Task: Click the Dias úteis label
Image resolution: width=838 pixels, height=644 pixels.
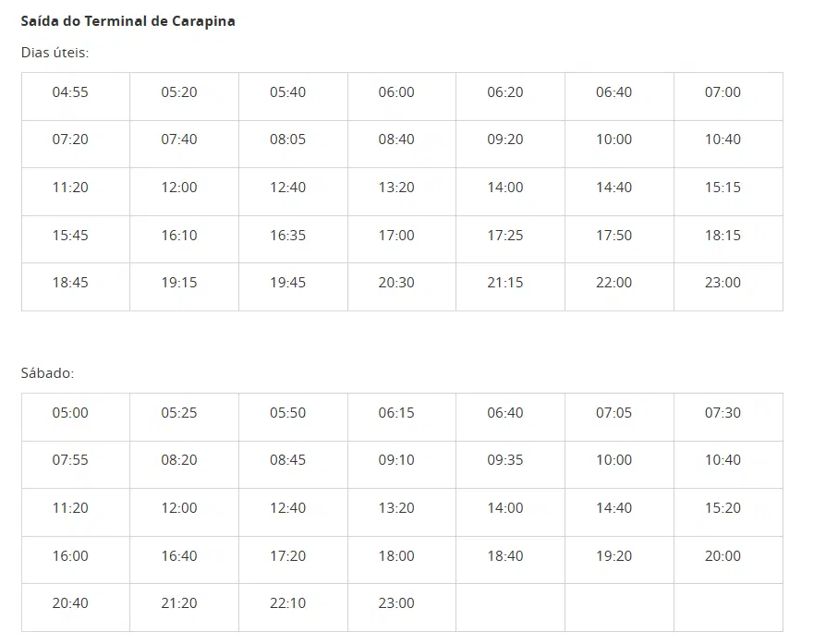Action: pyautogui.click(x=55, y=53)
